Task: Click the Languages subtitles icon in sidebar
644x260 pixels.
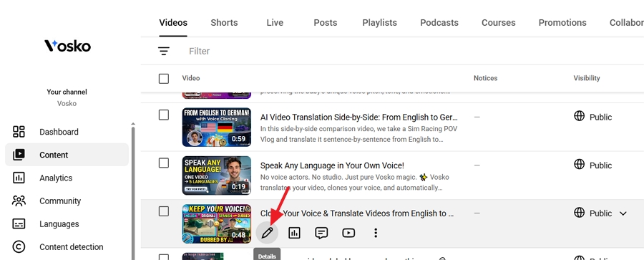Action: coord(19,223)
